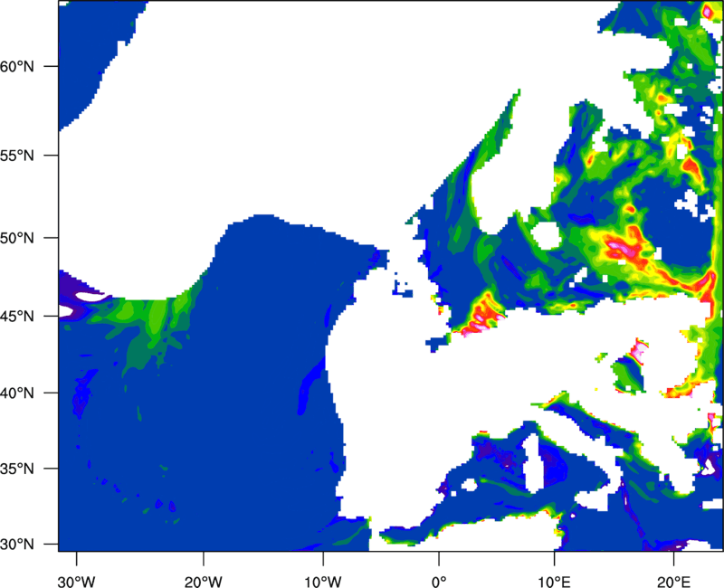Viewport: 724px width, 588px height.
Task: Click the 50°N latitude label
Action: (x=17, y=238)
